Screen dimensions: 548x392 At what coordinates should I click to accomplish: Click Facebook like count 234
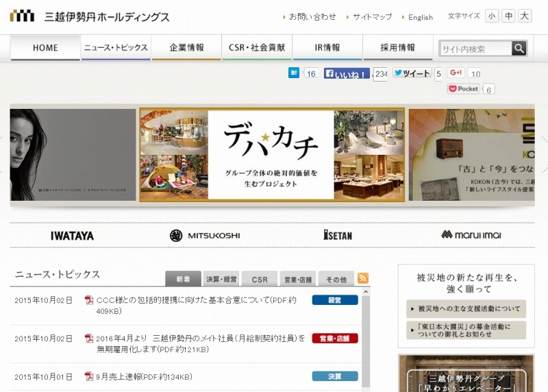tap(381, 74)
